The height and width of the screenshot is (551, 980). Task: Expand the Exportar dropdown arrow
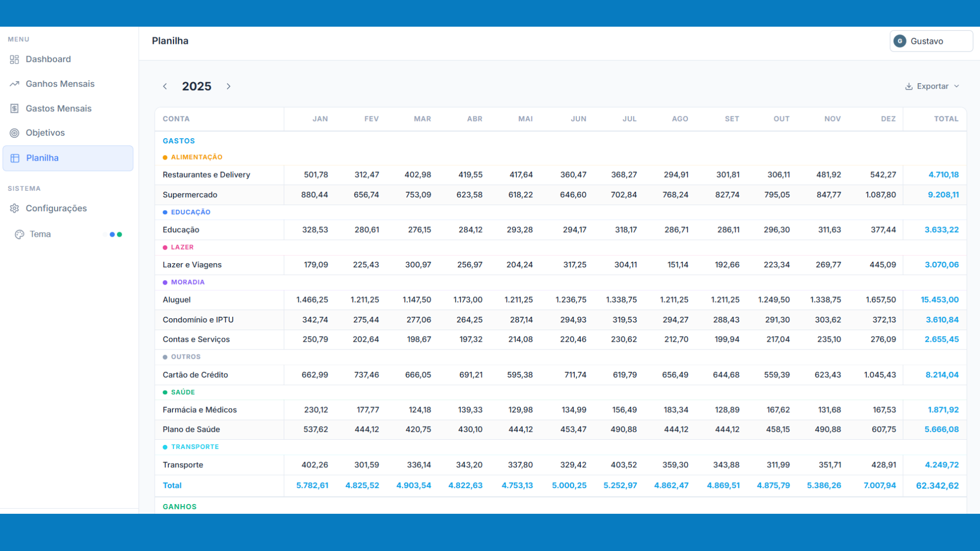[957, 86]
